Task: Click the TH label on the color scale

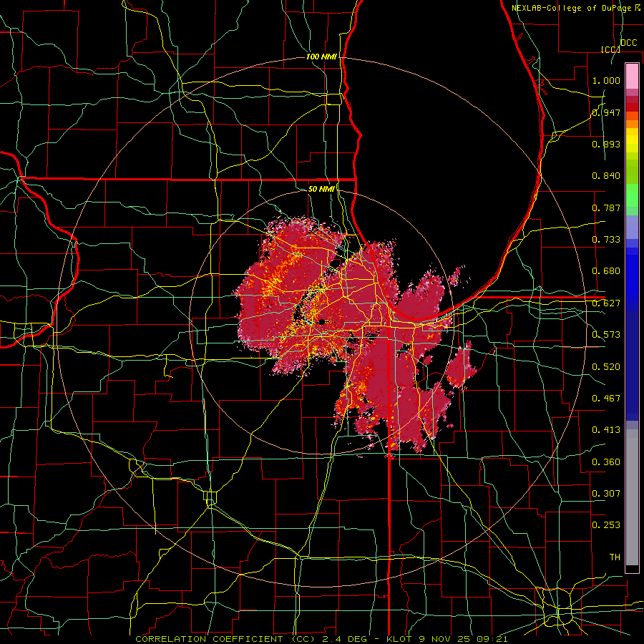Action: point(615,557)
